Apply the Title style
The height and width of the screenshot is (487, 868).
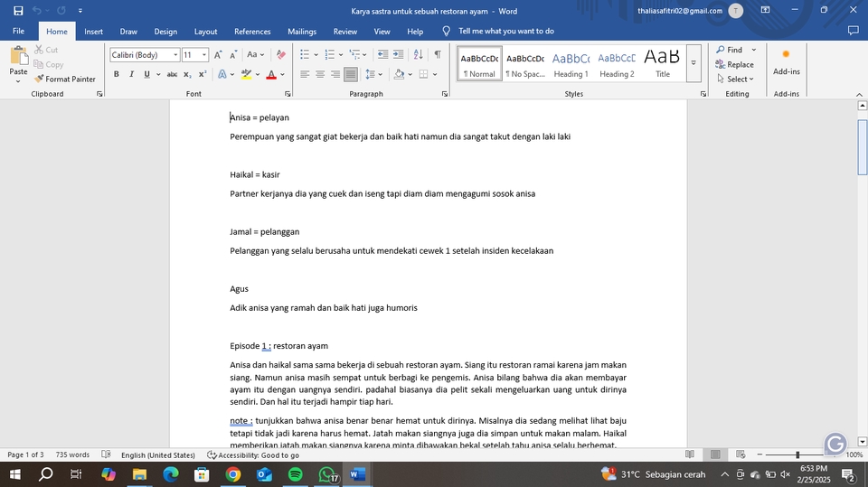point(663,63)
